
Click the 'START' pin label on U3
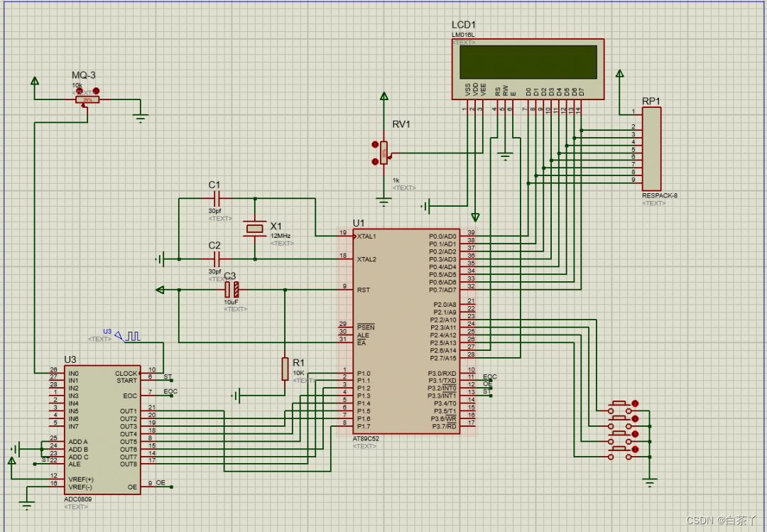tap(126, 380)
